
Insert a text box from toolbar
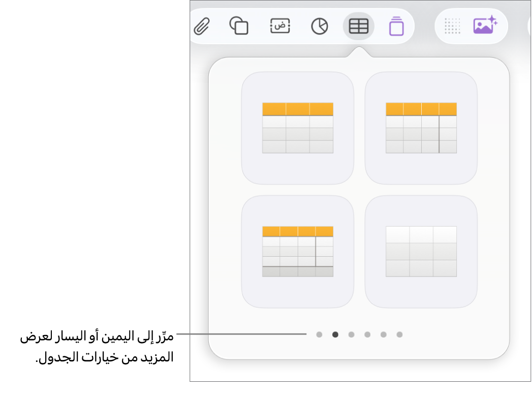pos(280,26)
